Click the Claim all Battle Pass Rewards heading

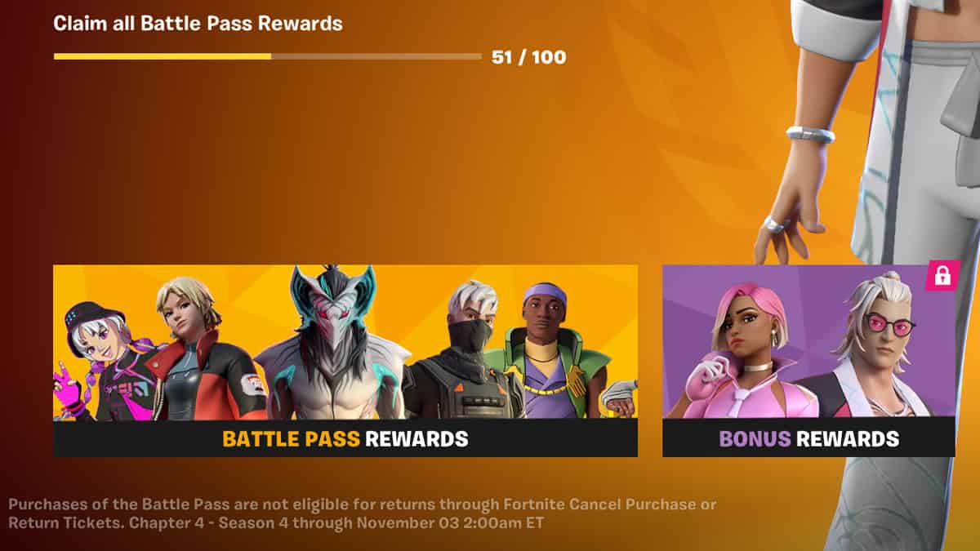[198, 24]
